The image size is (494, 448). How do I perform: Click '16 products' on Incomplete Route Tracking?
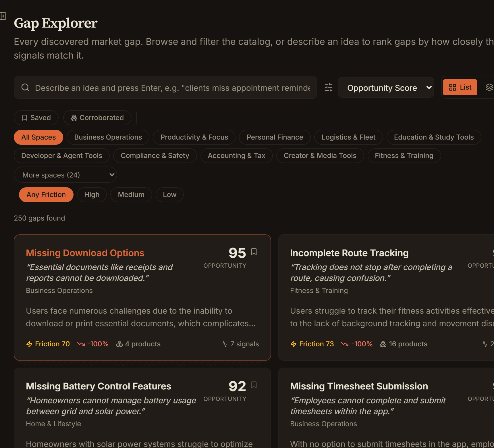pos(408,344)
